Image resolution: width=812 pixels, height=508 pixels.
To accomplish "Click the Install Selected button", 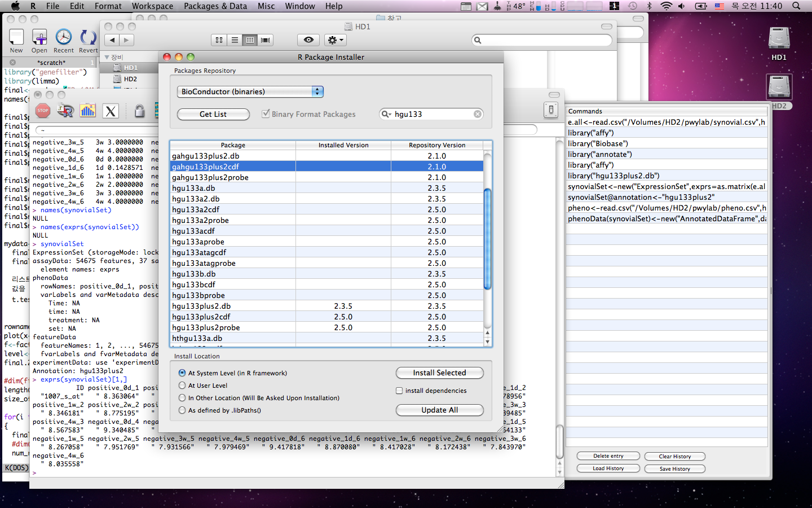I will (439, 373).
